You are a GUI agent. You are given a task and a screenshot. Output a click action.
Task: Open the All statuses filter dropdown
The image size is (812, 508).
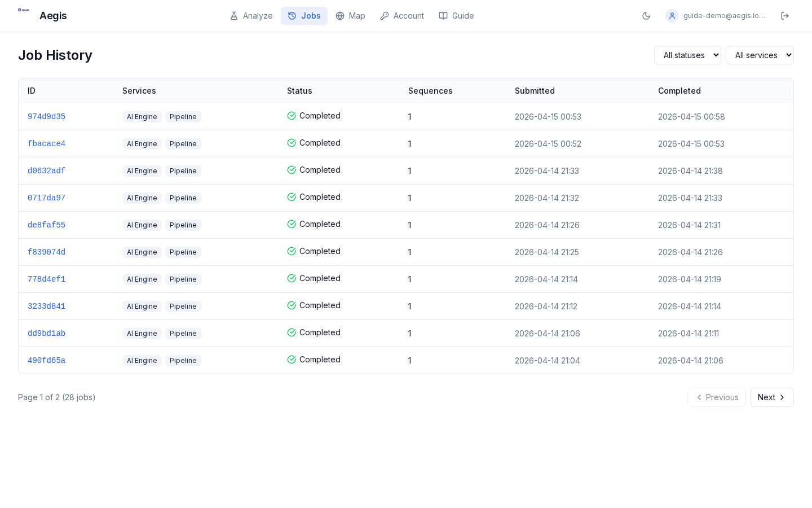[x=687, y=55]
